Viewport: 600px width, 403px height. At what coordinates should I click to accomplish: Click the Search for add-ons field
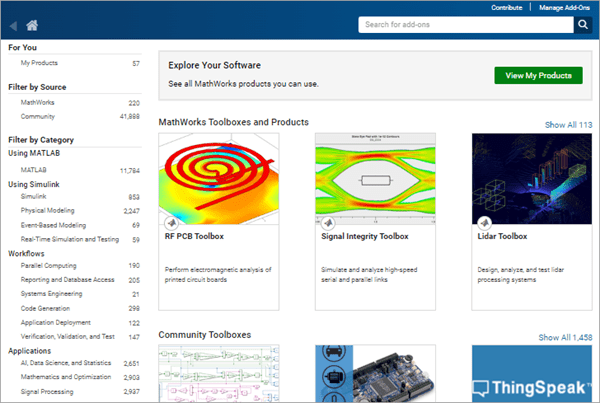[x=466, y=24]
